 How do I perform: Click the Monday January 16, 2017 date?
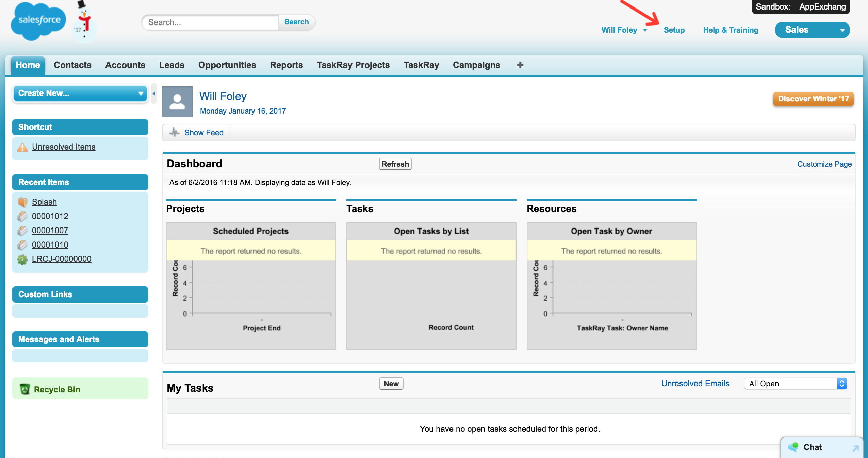click(x=243, y=111)
